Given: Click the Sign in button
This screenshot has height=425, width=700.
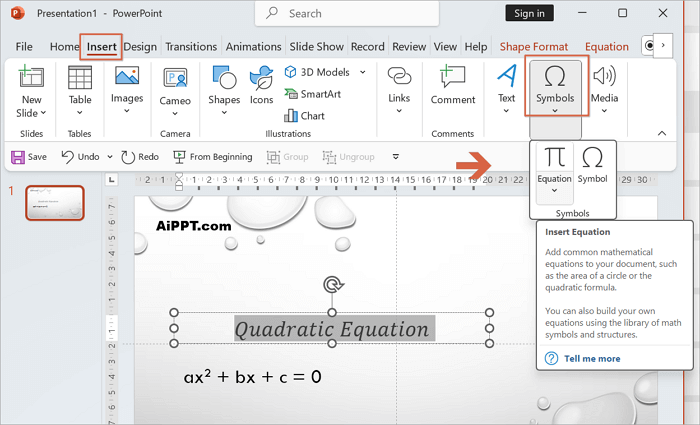Looking at the screenshot, I should pyautogui.click(x=528, y=13).
